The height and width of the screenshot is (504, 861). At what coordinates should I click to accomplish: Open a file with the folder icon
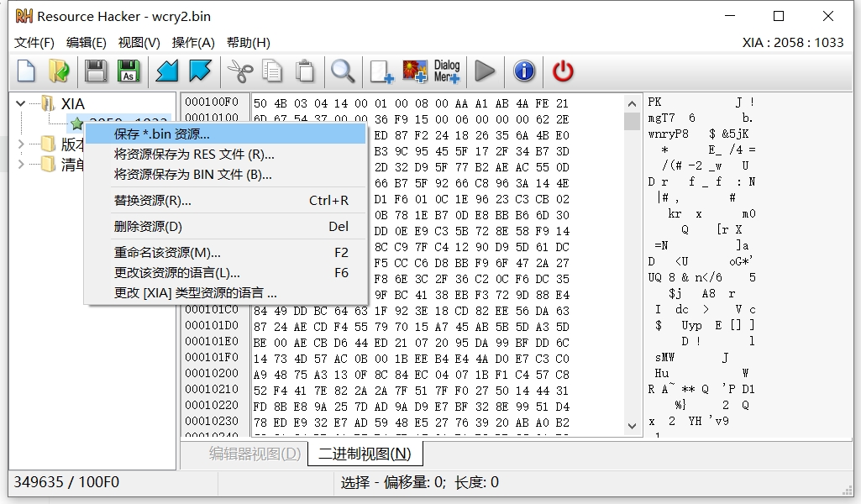(59, 71)
